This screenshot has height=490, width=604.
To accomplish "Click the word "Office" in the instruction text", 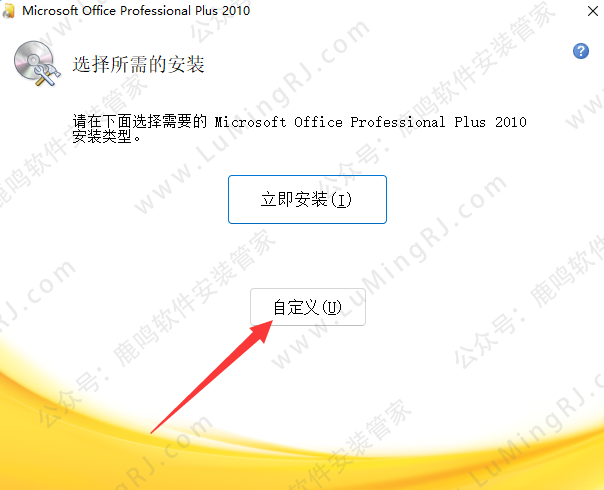I will point(318,122).
